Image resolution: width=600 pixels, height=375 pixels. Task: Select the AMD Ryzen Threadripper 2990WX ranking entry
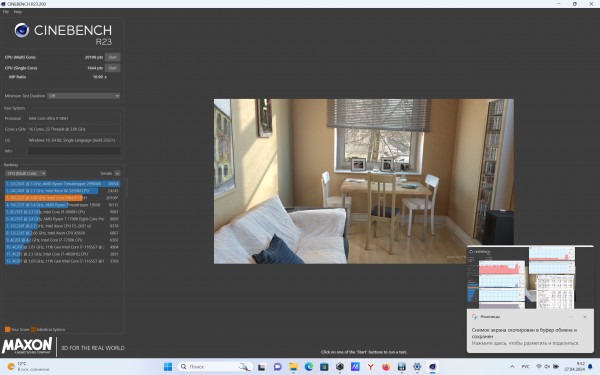[x=62, y=184]
